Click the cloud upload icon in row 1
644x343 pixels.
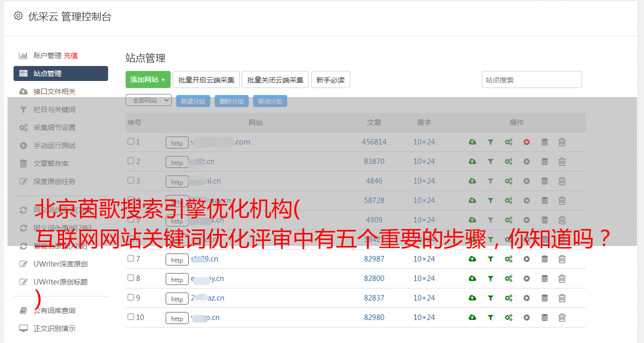472,142
